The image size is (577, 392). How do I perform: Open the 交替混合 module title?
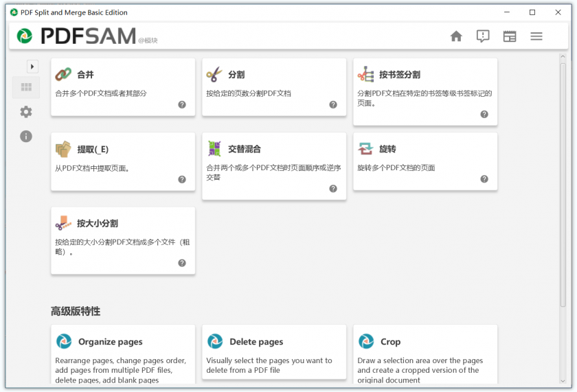pos(245,149)
